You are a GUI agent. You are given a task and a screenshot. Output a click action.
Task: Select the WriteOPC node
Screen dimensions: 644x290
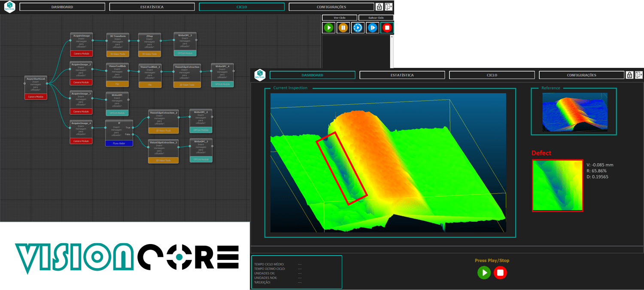[x=117, y=104]
